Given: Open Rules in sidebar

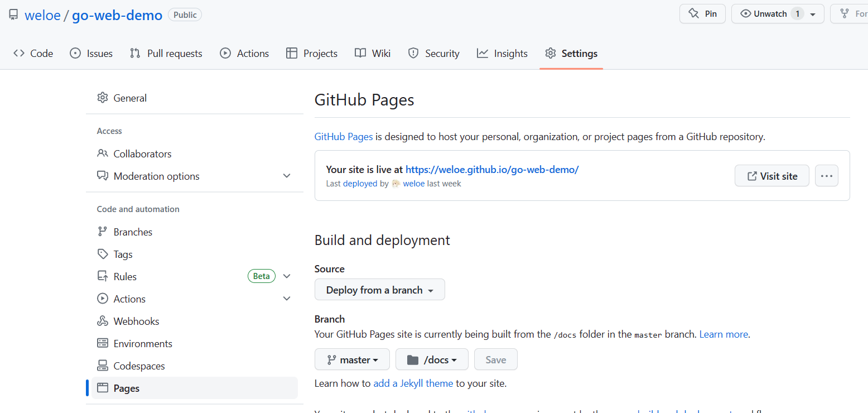Looking at the screenshot, I should 195,277.
